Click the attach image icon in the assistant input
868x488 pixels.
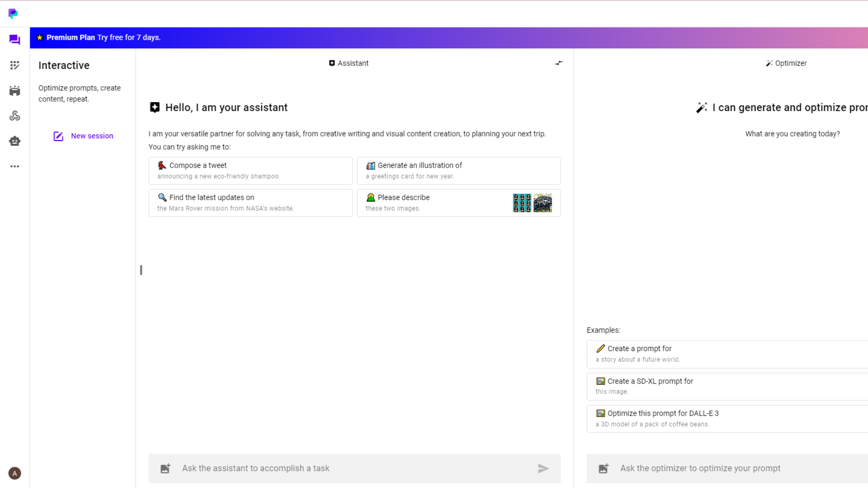pos(165,469)
